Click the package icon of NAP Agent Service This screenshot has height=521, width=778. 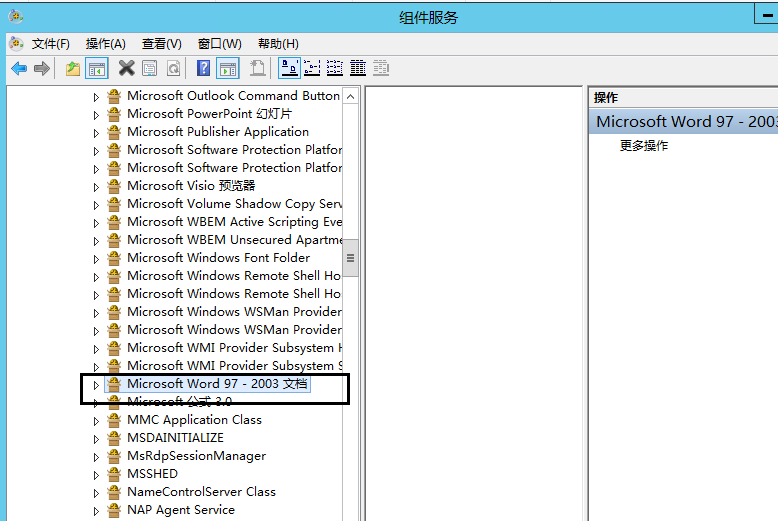point(114,510)
